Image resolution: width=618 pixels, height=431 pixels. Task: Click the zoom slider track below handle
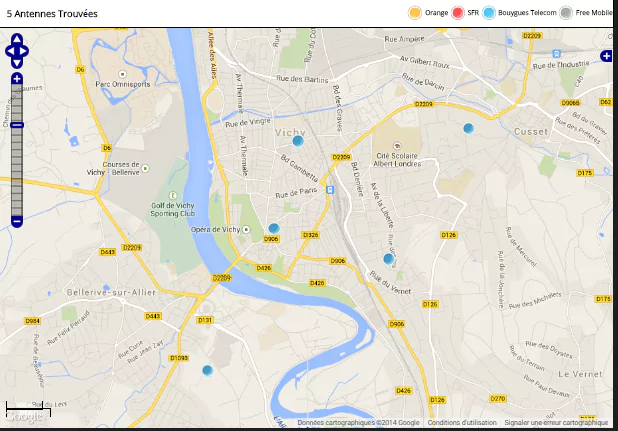(17, 171)
